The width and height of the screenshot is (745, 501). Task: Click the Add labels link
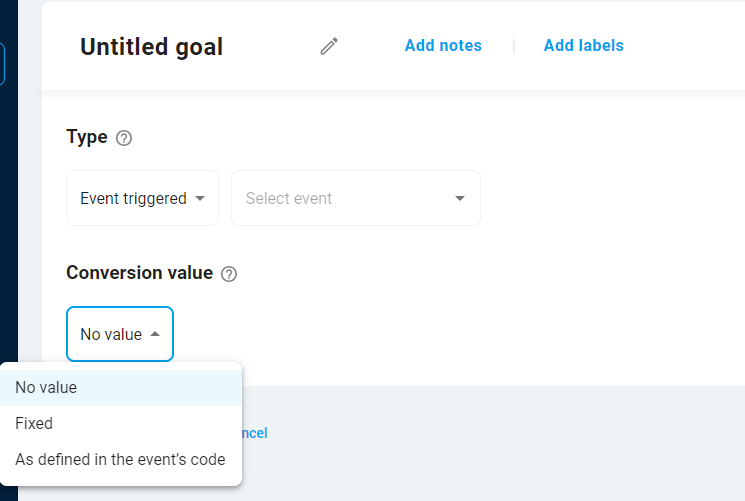(x=583, y=46)
